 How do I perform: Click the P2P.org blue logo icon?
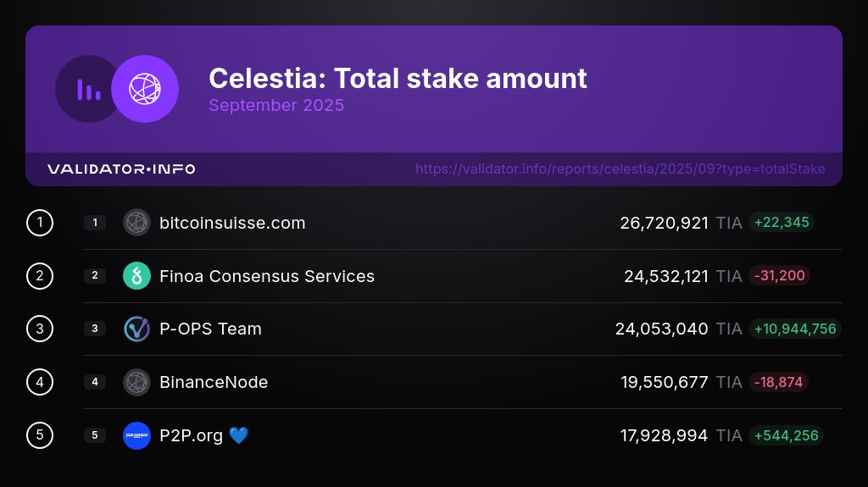click(x=136, y=435)
